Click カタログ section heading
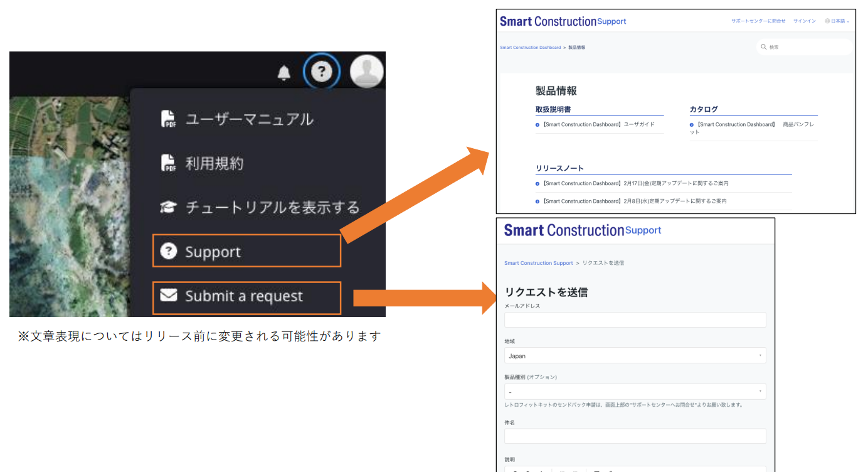Viewport: 868px width, 472px height. pos(704,109)
